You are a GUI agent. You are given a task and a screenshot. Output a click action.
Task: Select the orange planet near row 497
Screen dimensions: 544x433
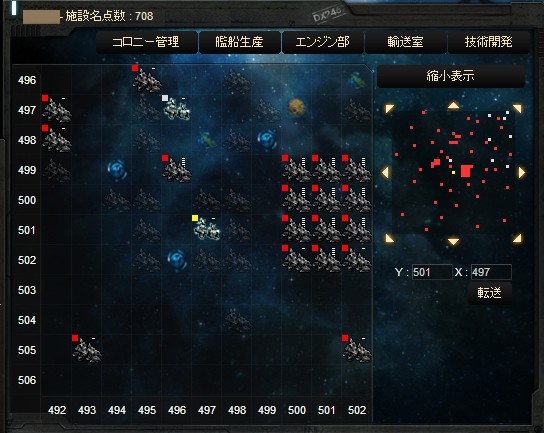coord(296,107)
